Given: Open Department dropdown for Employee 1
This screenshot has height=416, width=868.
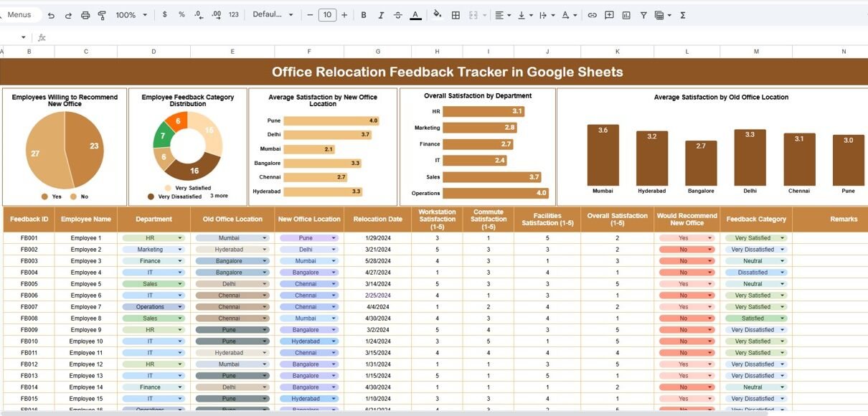Looking at the screenshot, I should (x=180, y=238).
